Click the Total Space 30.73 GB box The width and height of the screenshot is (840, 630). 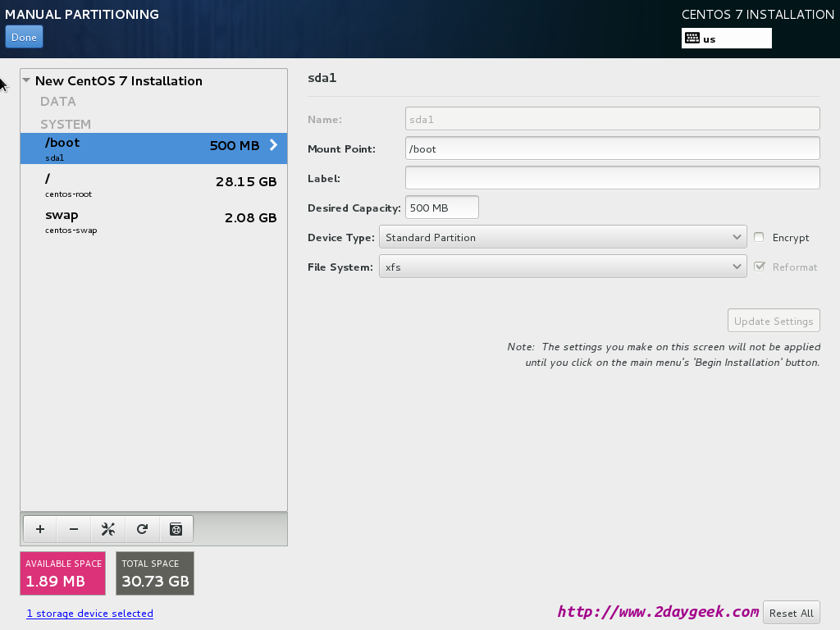point(155,573)
